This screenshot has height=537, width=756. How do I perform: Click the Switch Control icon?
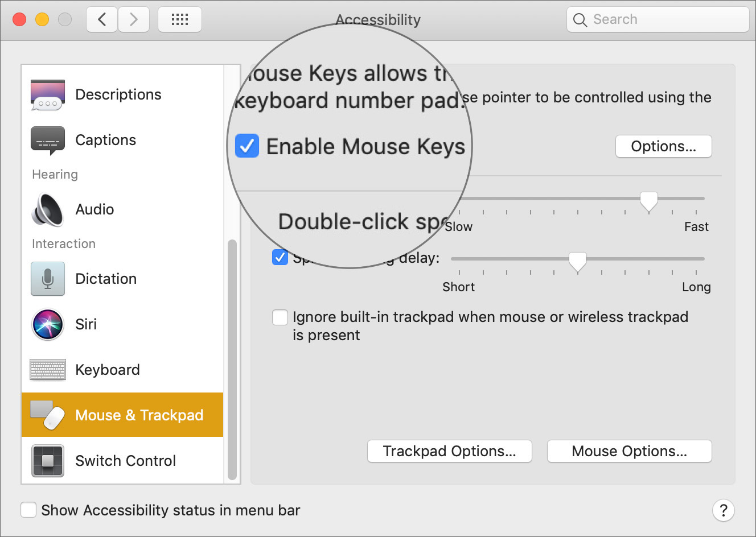pyautogui.click(x=47, y=460)
